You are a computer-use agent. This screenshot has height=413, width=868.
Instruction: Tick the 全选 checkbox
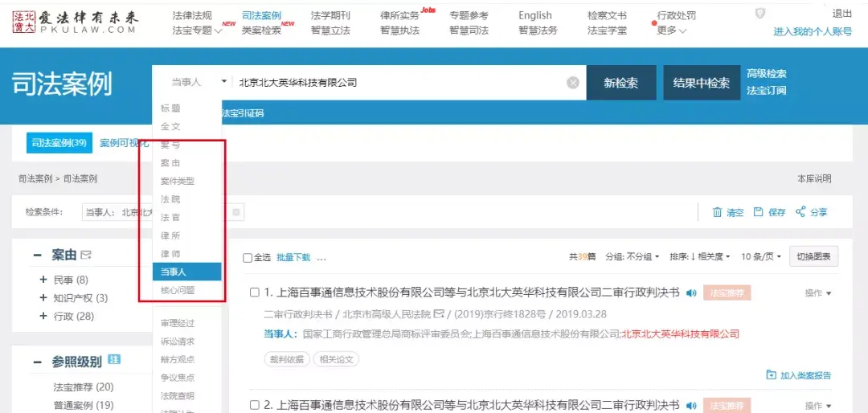coord(248,258)
